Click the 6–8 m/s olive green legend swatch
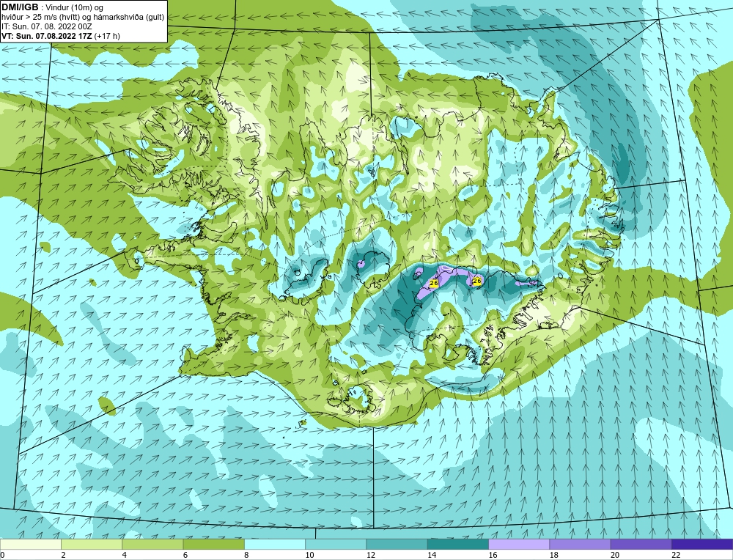This screenshot has width=733, height=560. pos(213,544)
